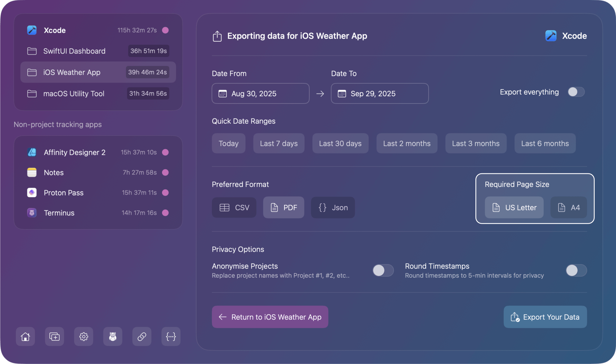
Task: Turn on Anonymise Projects
Action: pyautogui.click(x=383, y=270)
